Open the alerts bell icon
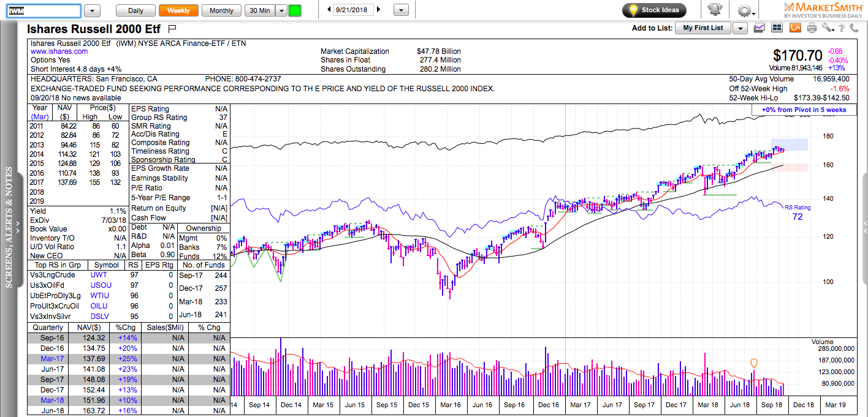This screenshot has width=868, height=417. coord(714,10)
